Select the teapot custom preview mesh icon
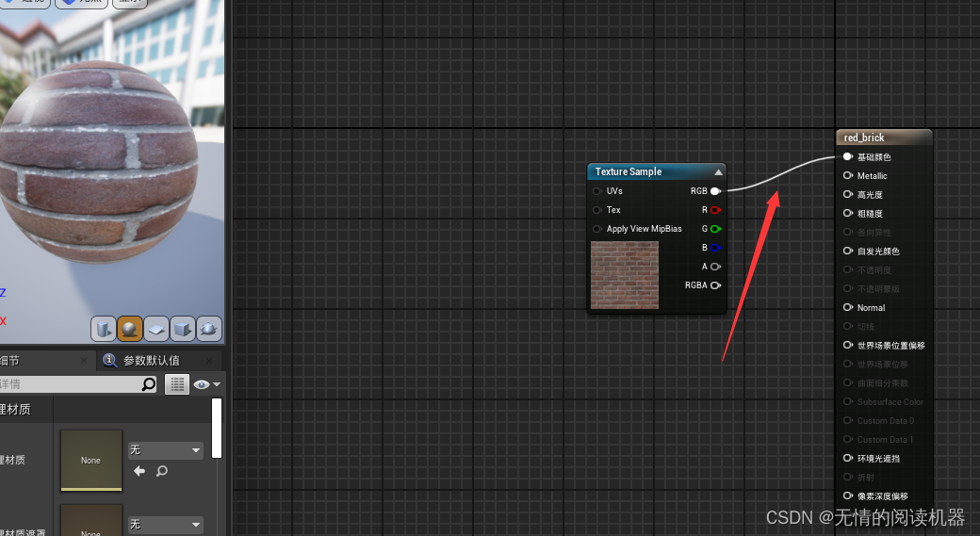980x536 pixels. tap(209, 329)
